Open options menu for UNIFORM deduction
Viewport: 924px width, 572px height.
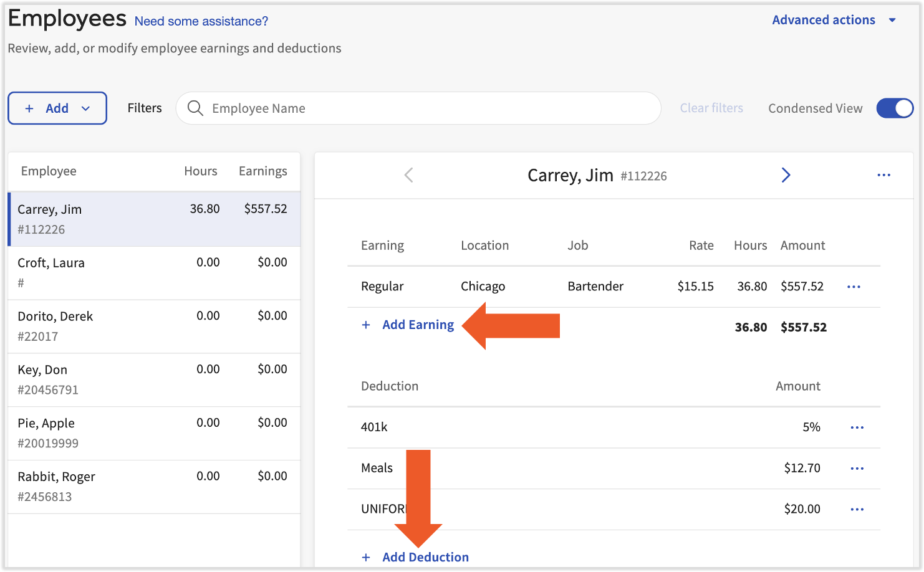tap(857, 510)
